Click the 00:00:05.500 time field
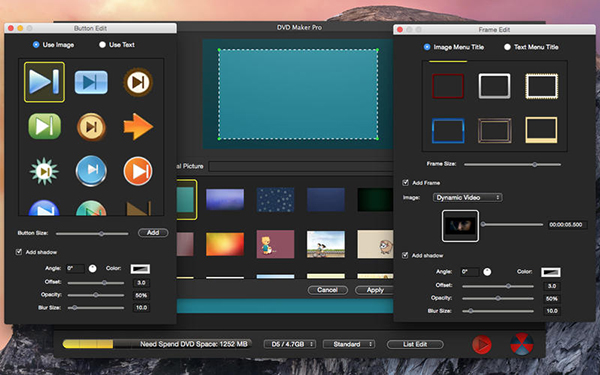This screenshot has width=600, height=375. click(566, 225)
